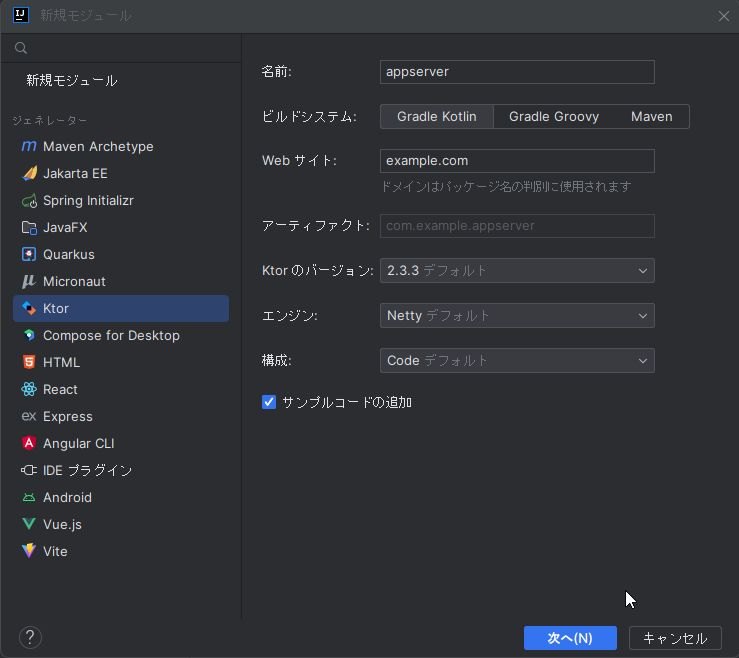This screenshot has height=658, width=739.
Task: Click the HTML5 shield icon
Action: coord(29,362)
